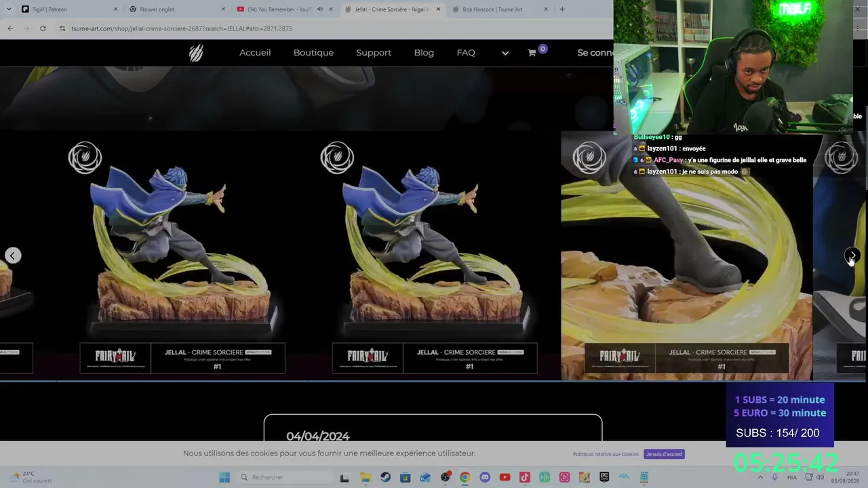Advance to the next carousel image

(852, 256)
